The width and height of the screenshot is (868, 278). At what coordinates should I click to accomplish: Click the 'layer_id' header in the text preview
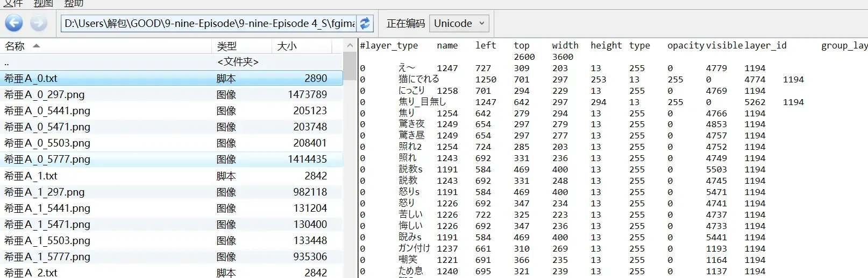(765, 46)
